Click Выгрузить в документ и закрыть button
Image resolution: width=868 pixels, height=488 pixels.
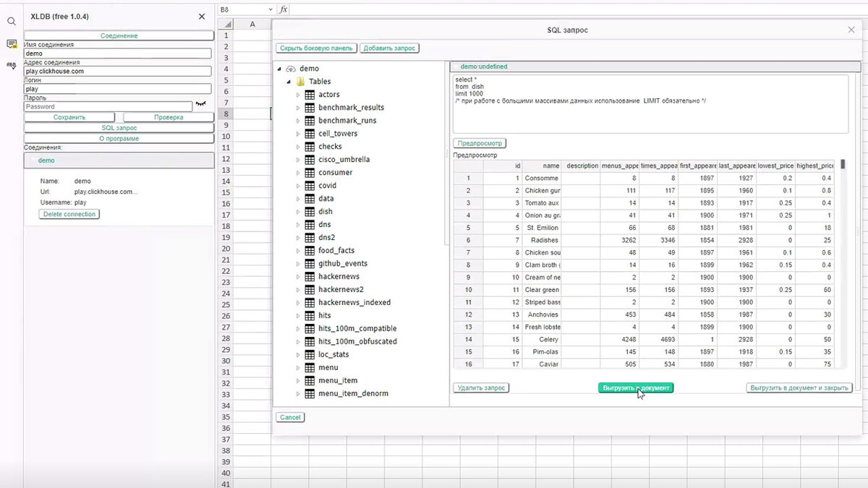pos(799,388)
